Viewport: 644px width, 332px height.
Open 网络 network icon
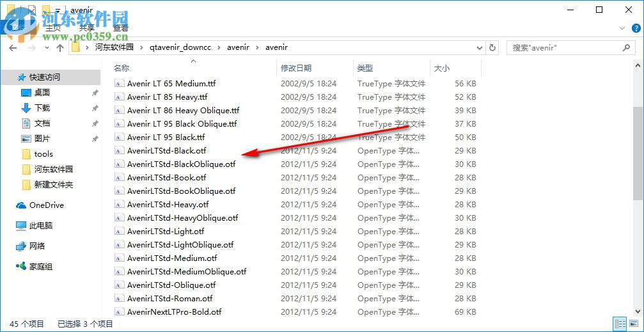point(21,246)
